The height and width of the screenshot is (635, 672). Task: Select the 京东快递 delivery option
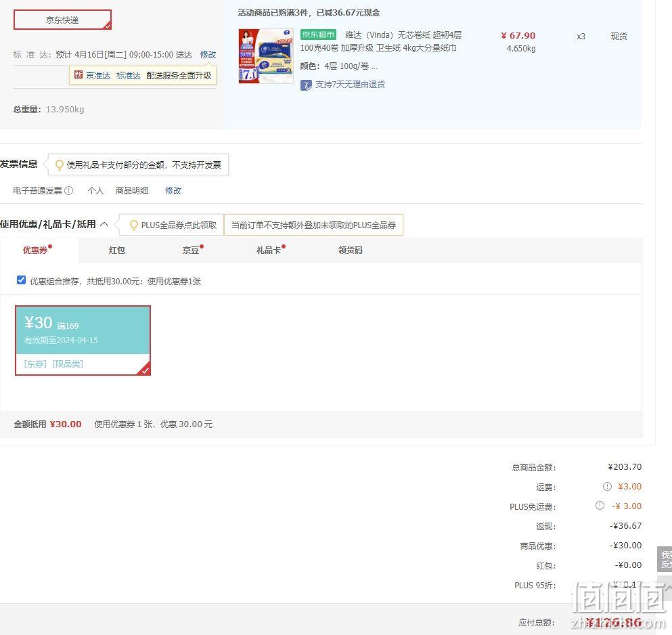[x=62, y=20]
